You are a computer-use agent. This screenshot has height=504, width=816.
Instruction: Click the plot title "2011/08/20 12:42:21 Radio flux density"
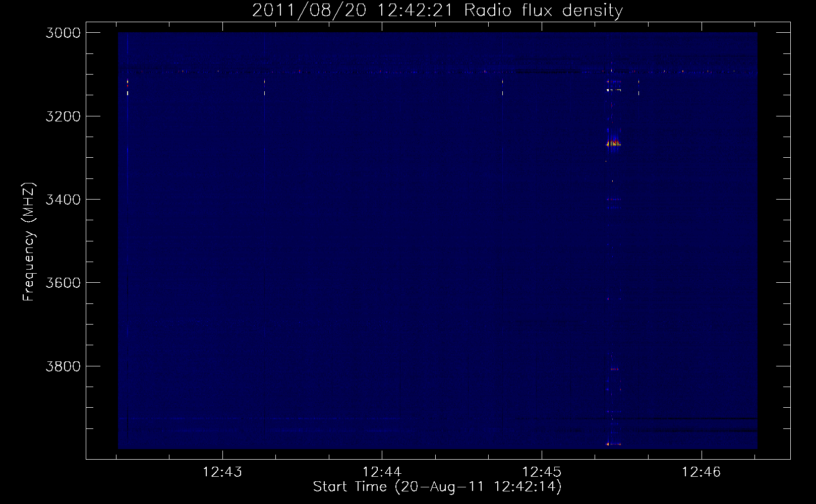click(437, 10)
